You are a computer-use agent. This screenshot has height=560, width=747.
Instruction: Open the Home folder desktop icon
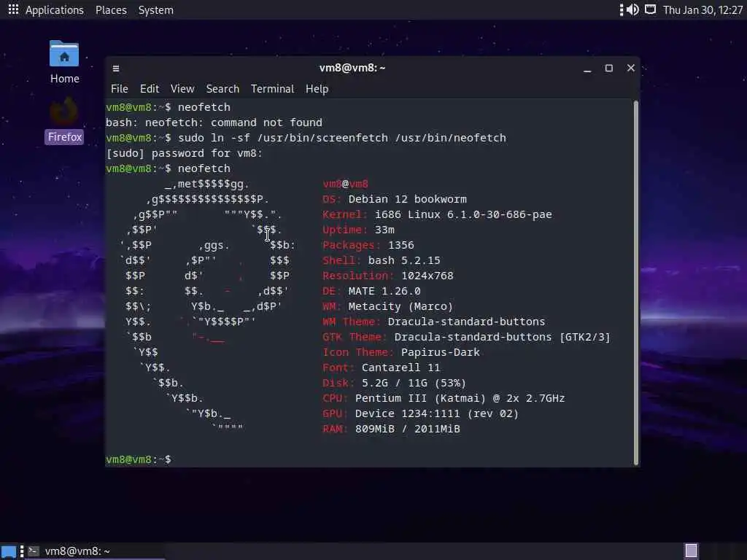click(64, 62)
